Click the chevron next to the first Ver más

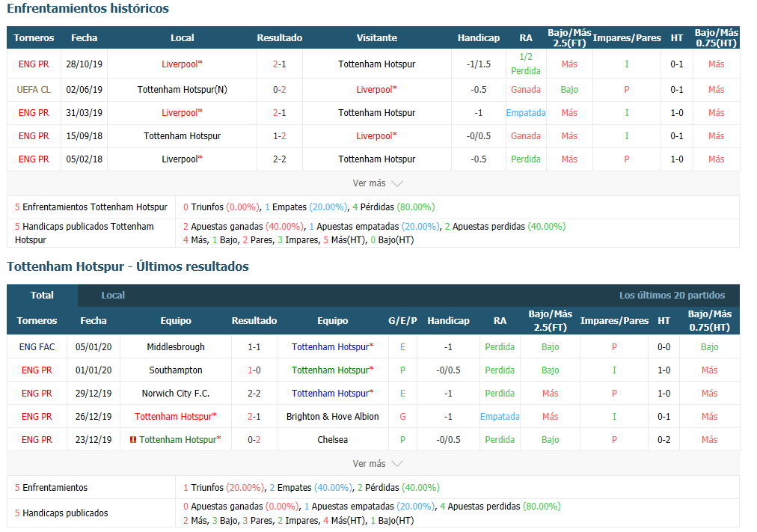coord(397,184)
